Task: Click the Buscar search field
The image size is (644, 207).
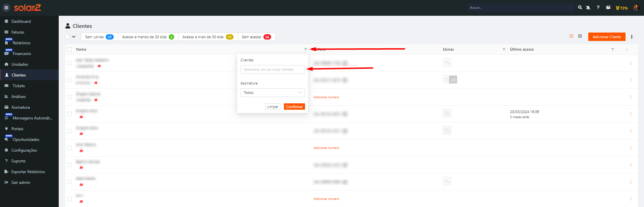Action: click(521, 8)
